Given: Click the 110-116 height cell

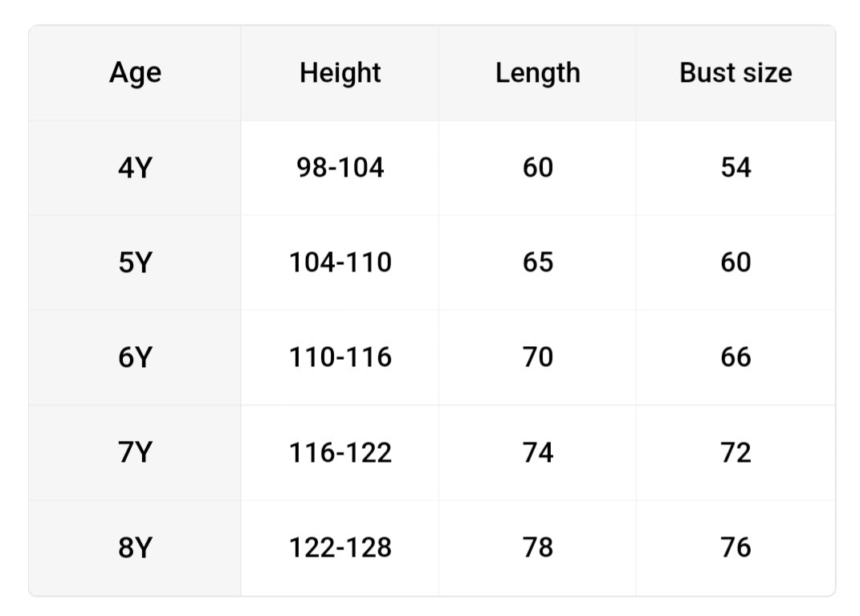Looking at the screenshot, I should click(340, 357).
